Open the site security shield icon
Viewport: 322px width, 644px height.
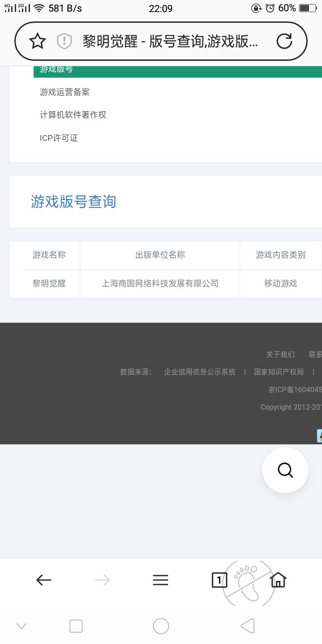[64, 41]
